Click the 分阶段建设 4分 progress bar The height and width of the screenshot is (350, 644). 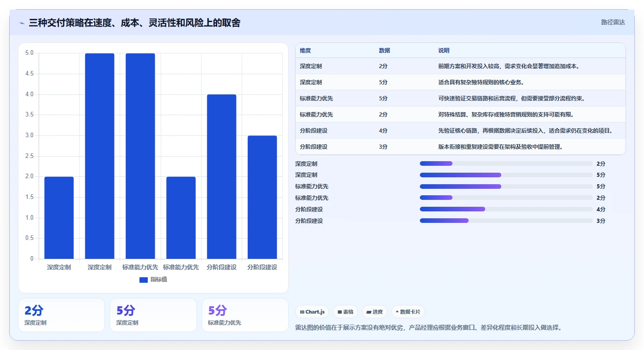coord(506,209)
